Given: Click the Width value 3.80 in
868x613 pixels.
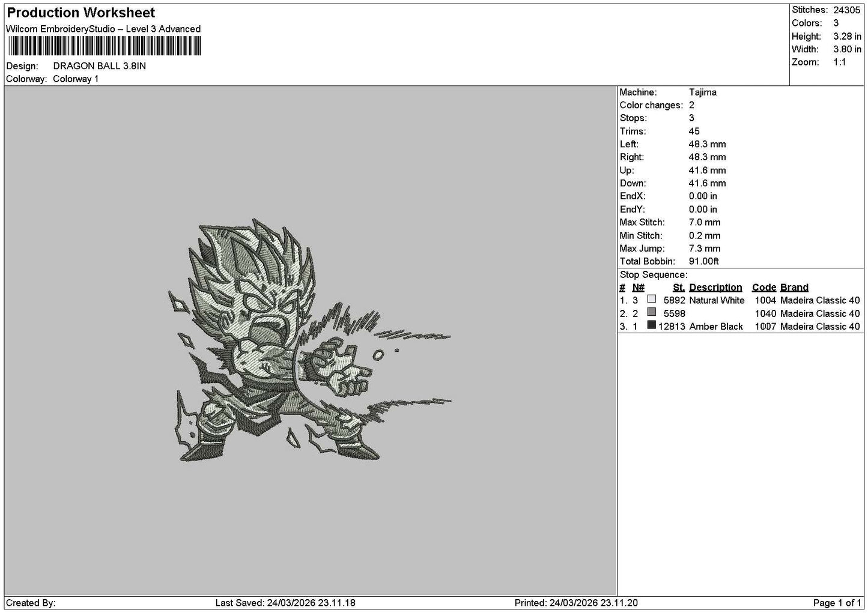Looking at the screenshot, I should click(x=847, y=49).
